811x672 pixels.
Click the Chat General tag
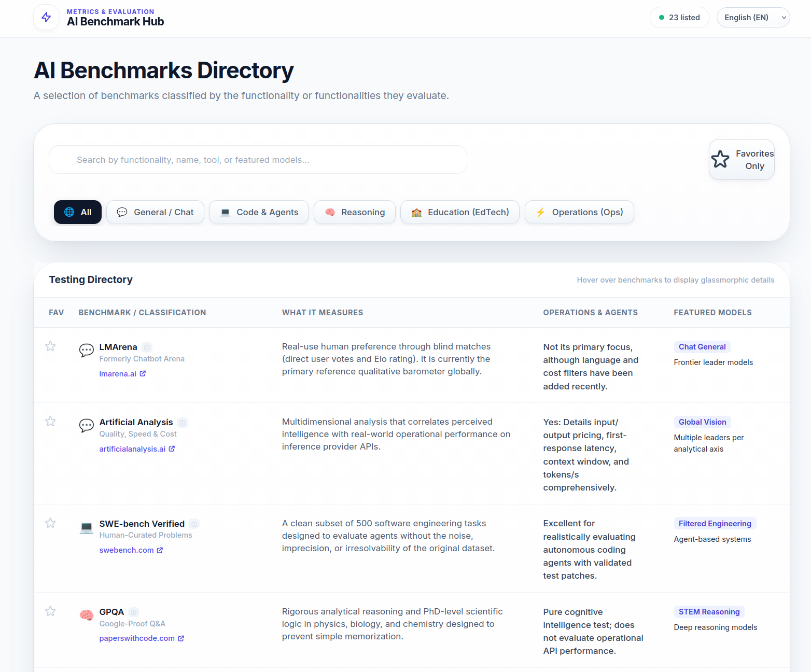point(702,347)
